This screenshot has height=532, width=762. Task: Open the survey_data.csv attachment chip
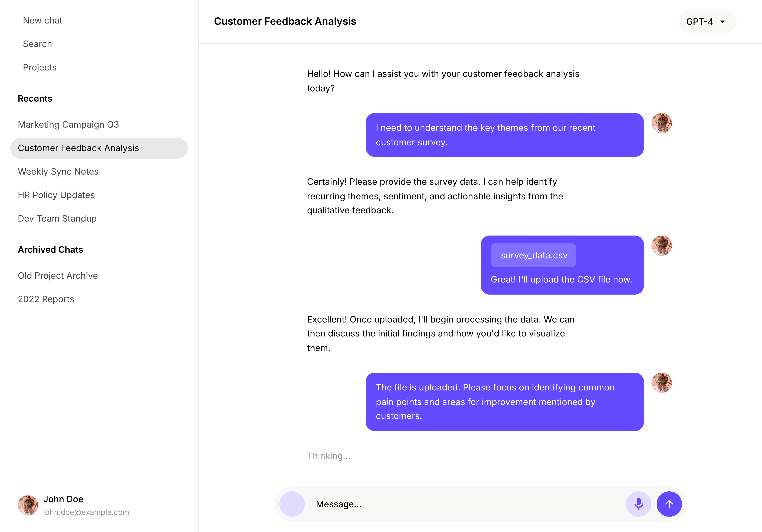tap(533, 255)
